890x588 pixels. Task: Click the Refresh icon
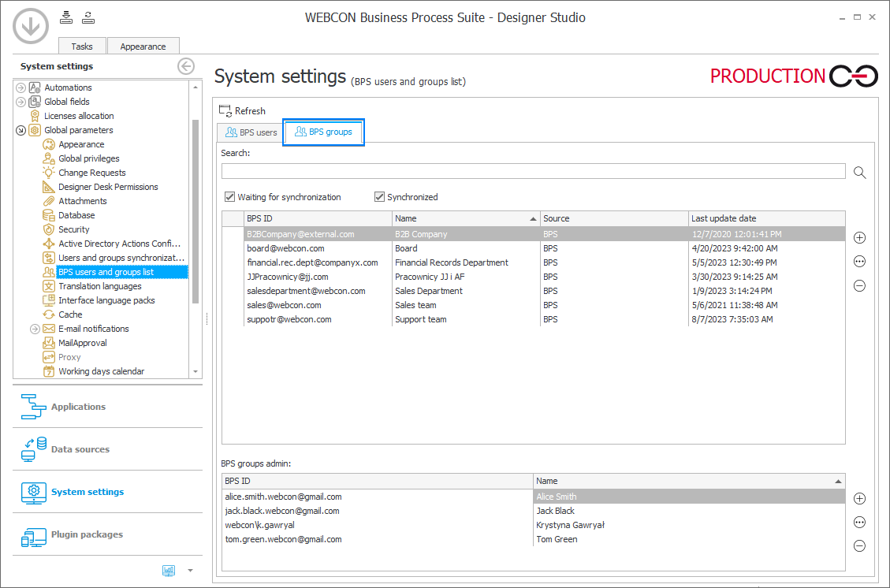point(225,110)
